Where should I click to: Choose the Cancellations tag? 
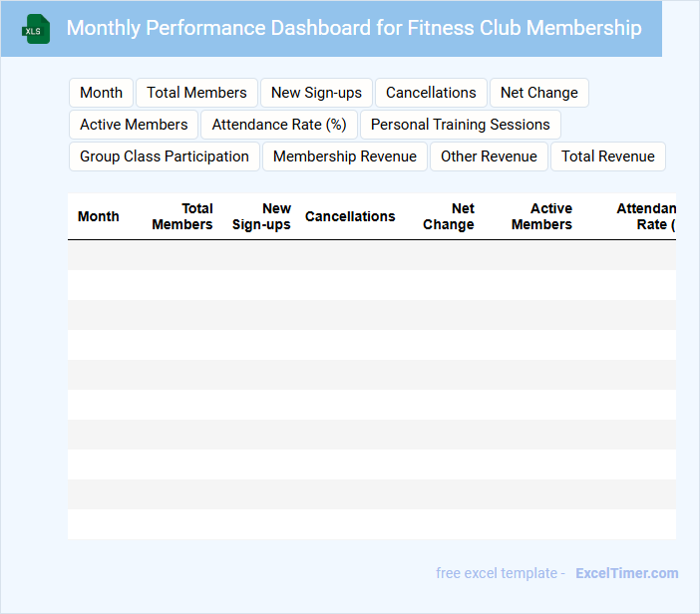[x=431, y=93]
